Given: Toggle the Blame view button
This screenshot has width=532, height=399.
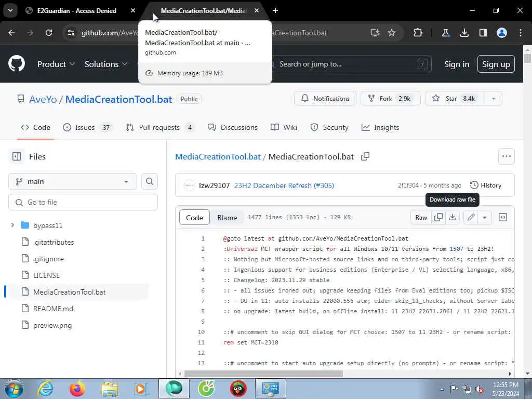Looking at the screenshot, I should click(x=227, y=218).
